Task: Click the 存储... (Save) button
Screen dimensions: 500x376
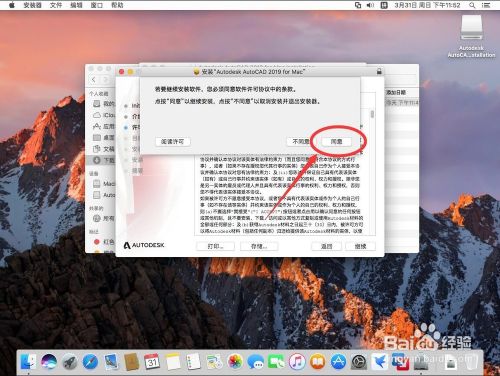Action: (259, 246)
